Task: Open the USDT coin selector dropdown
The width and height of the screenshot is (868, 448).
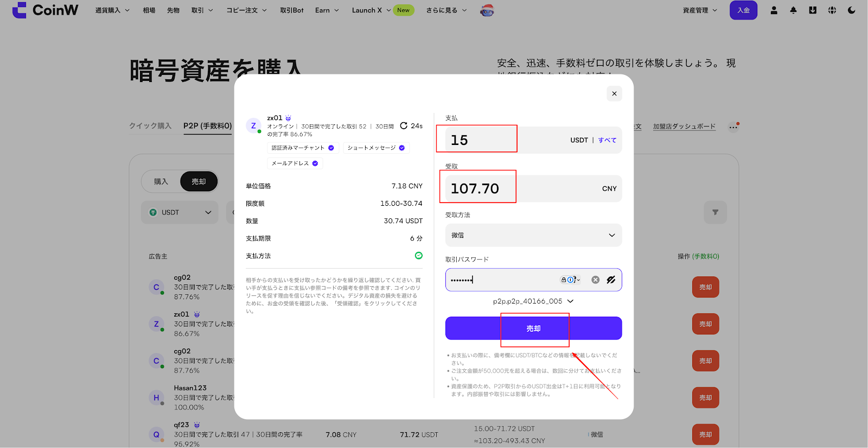Action: [x=180, y=212]
